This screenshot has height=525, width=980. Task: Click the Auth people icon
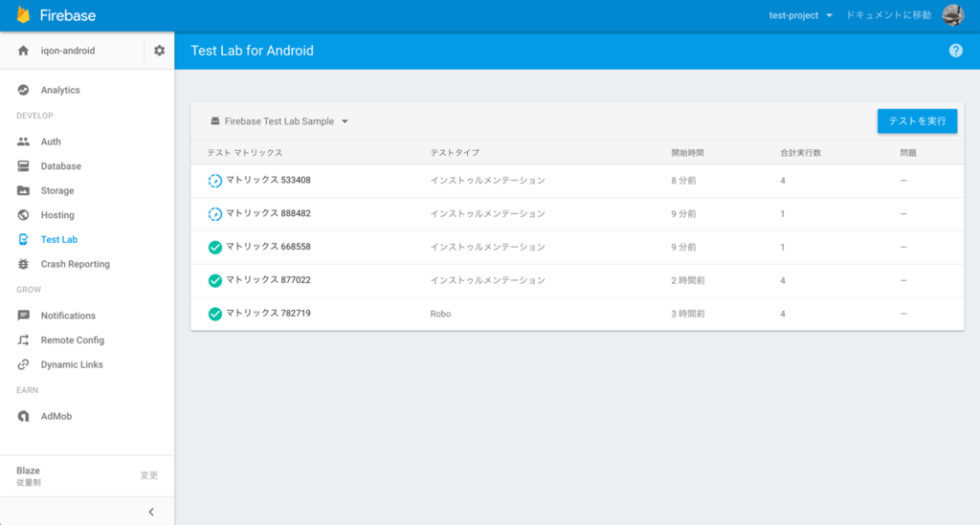[23, 142]
